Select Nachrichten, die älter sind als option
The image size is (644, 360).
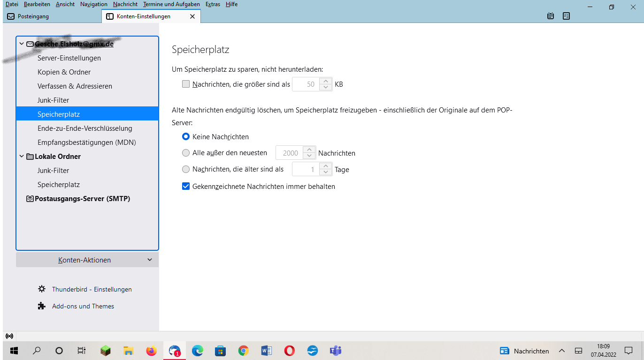click(186, 169)
